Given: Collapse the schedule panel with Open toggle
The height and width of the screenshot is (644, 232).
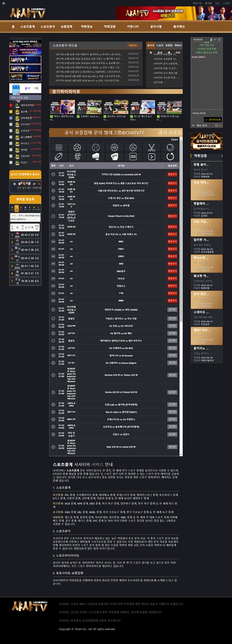Looking at the screenshot, I should 174,139.
